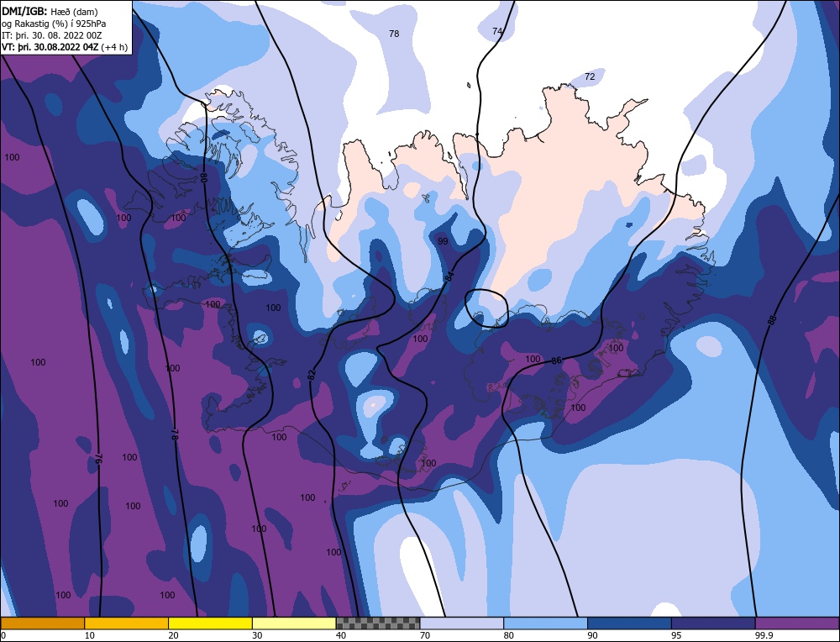
Task: Click the humidity value "74"
Action: (497, 31)
